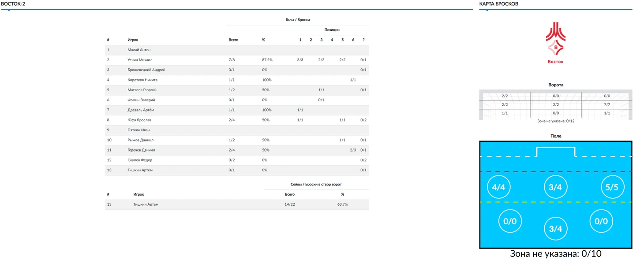The width and height of the screenshot is (644, 263).
Task: Click the % column header
Action: [x=263, y=40]
